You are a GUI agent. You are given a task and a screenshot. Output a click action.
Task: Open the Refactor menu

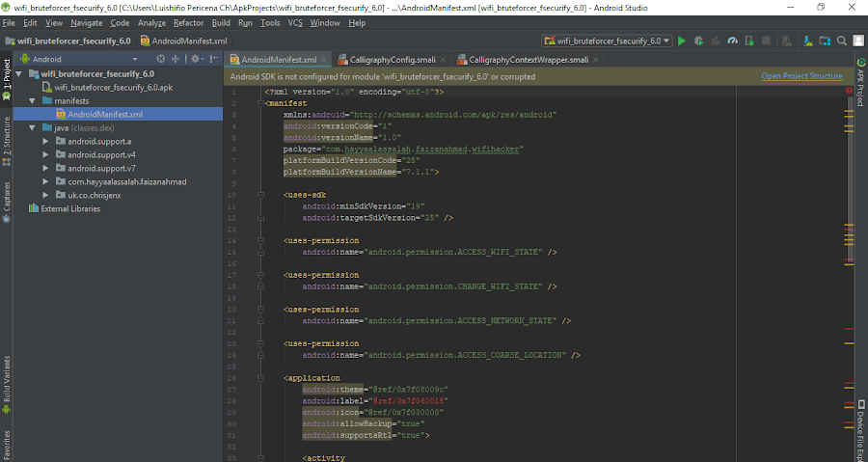188,23
